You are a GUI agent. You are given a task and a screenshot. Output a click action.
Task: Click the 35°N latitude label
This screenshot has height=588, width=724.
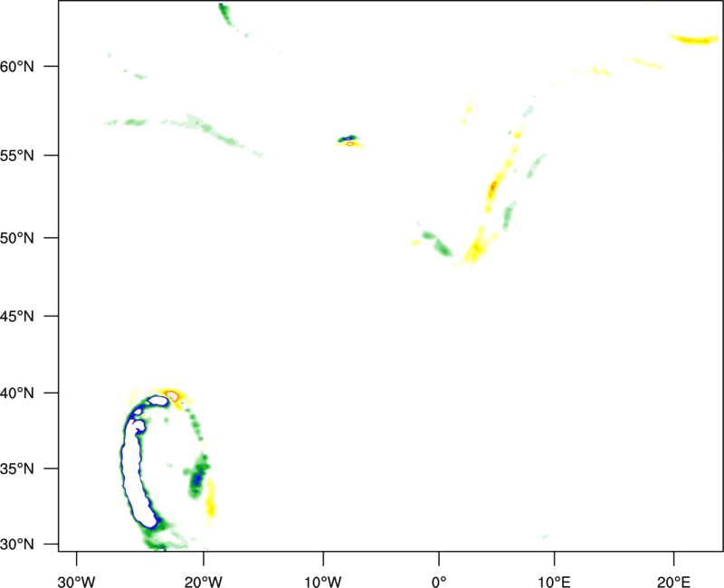(x=16, y=469)
